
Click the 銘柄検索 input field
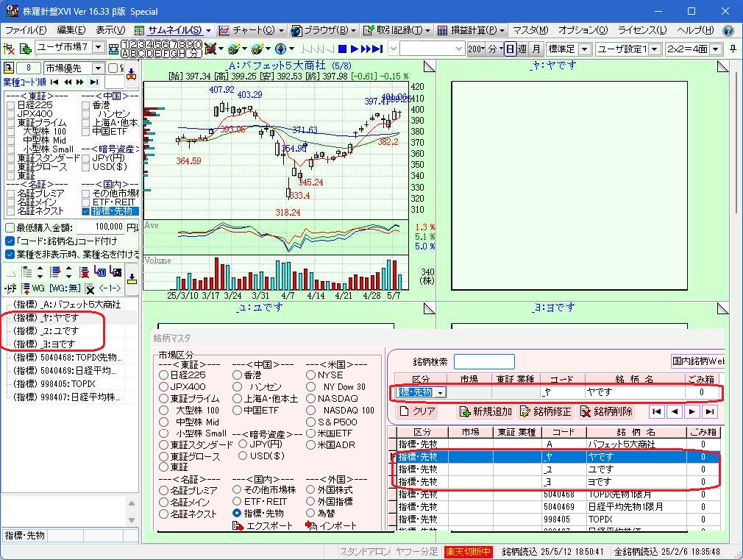(x=484, y=361)
